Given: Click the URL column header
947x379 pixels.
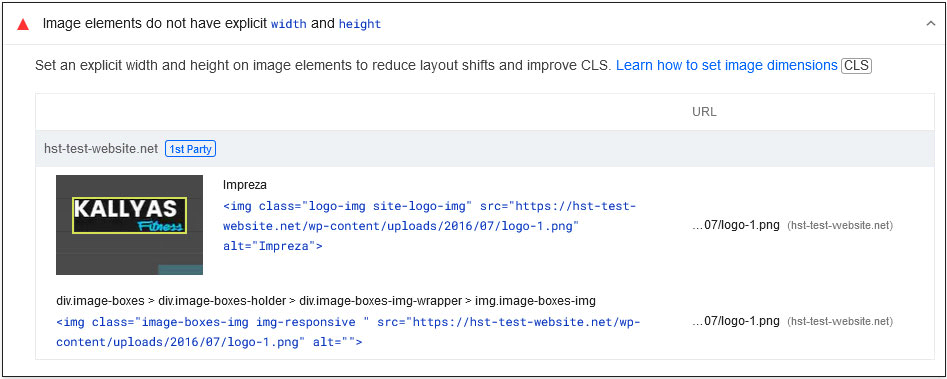Looking at the screenshot, I should click(x=704, y=112).
